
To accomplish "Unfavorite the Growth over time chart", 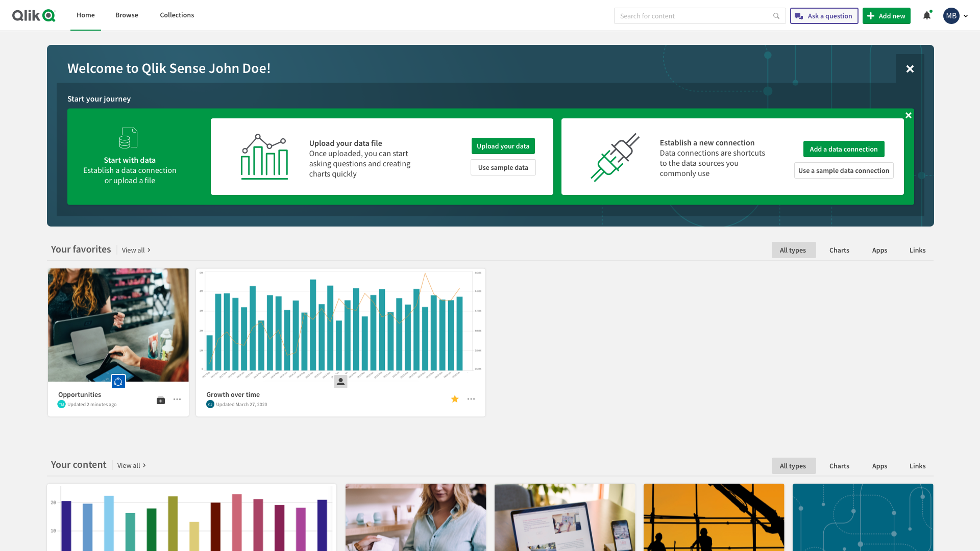I will (454, 399).
